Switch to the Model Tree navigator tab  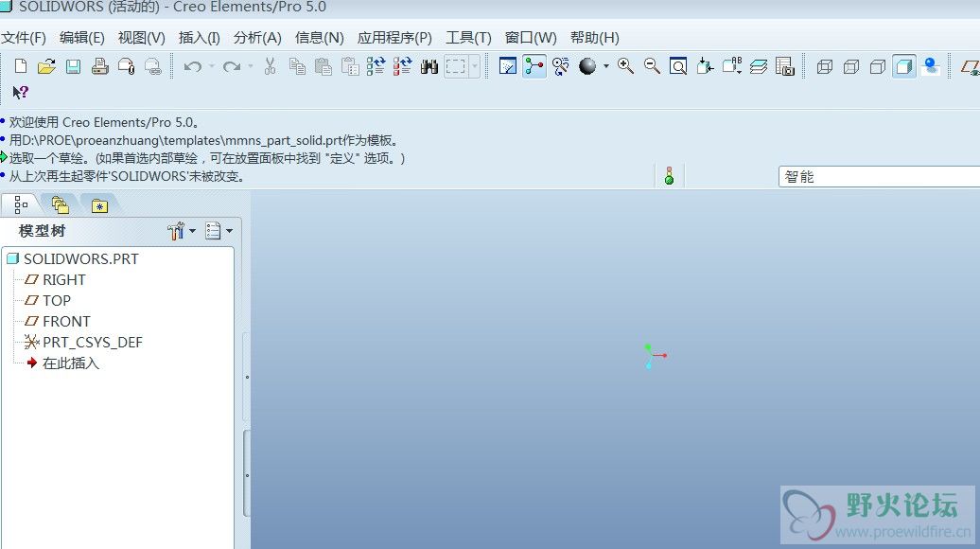click(21, 204)
